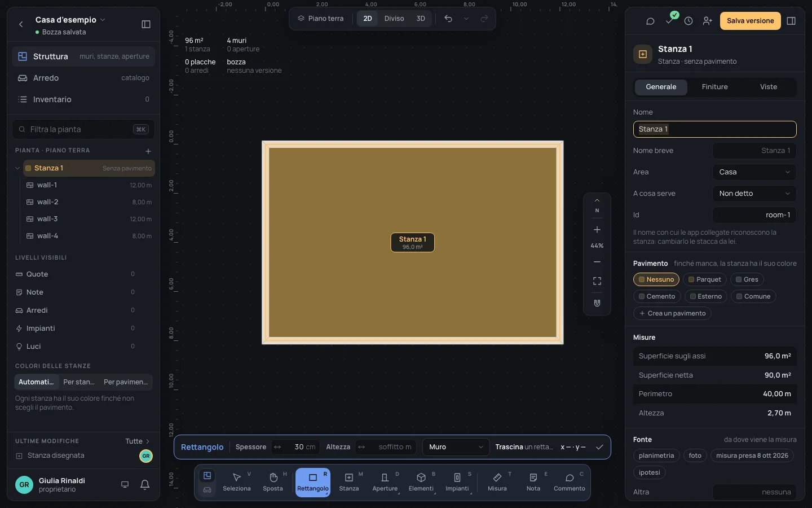This screenshot has width=812, height=508.
Task: Open notifications bell icon
Action: point(145,484)
